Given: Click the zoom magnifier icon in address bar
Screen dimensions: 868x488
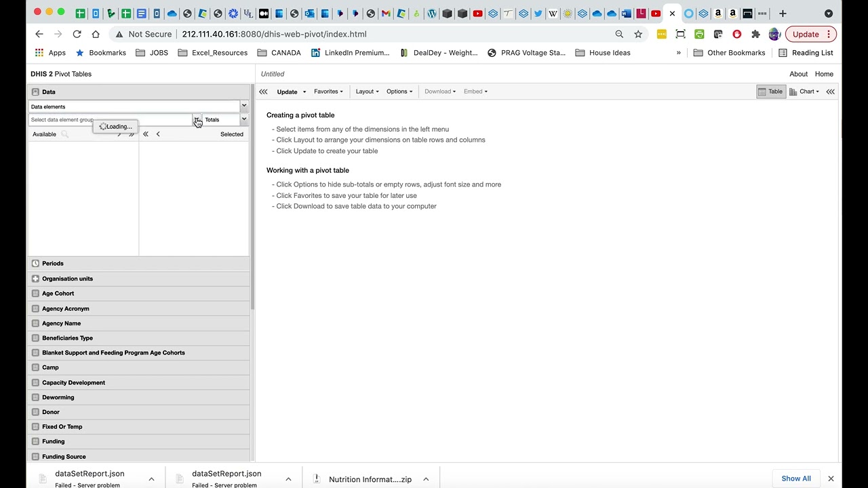Looking at the screenshot, I should pyautogui.click(x=619, y=34).
